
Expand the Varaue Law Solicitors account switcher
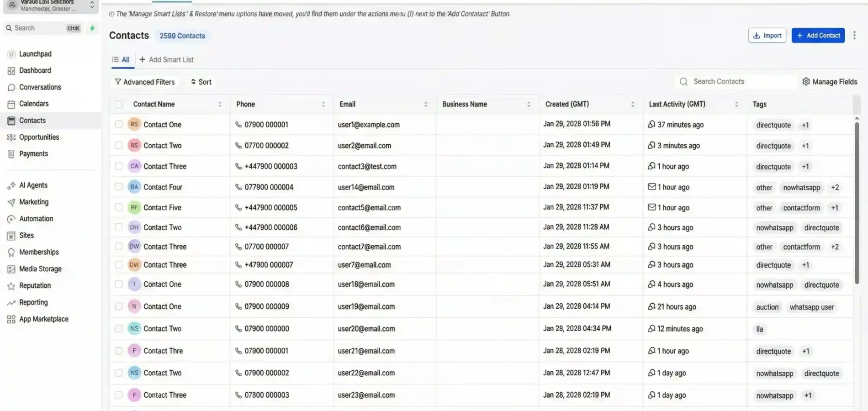91,5
